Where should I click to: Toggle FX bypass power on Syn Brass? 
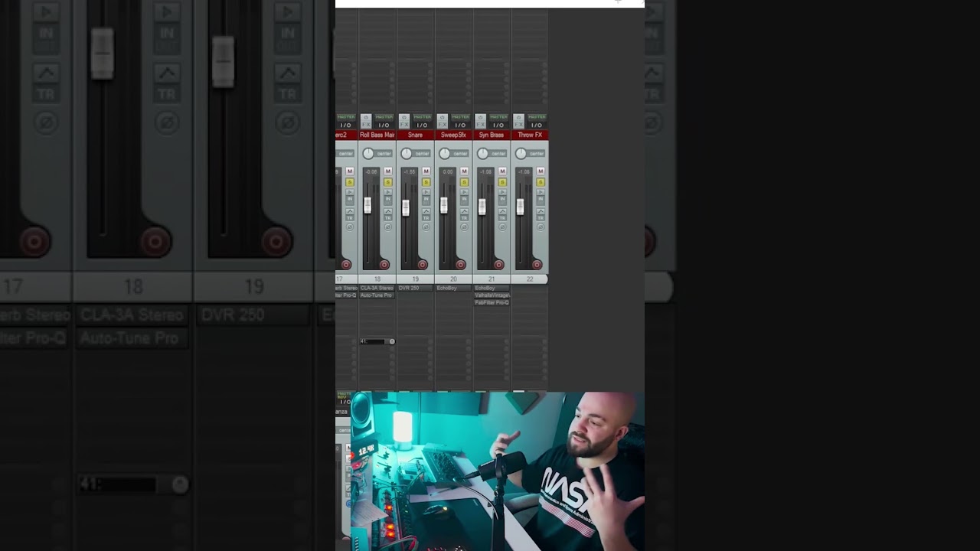pos(481,117)
